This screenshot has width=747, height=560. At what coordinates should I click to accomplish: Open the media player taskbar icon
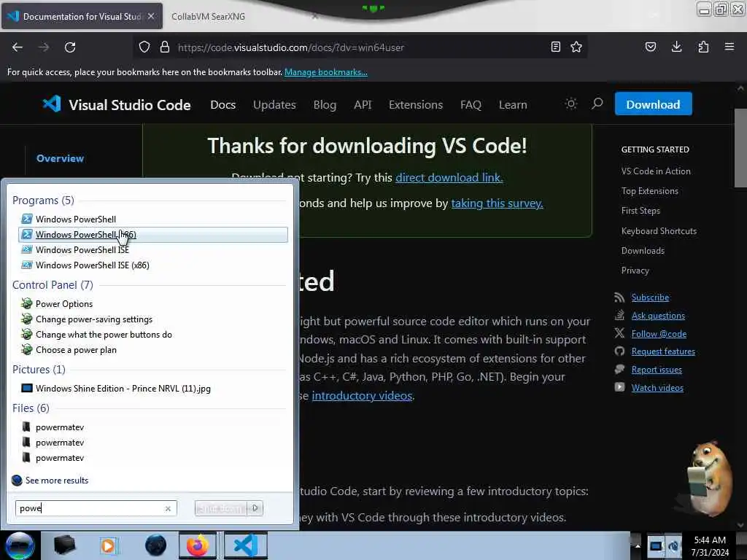[x=109, y=545]
